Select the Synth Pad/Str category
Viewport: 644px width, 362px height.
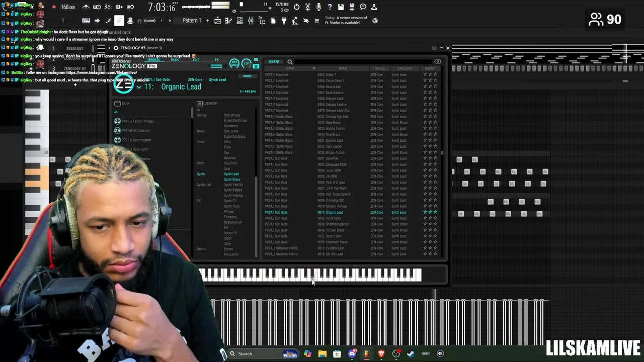(x=233, y=185)
